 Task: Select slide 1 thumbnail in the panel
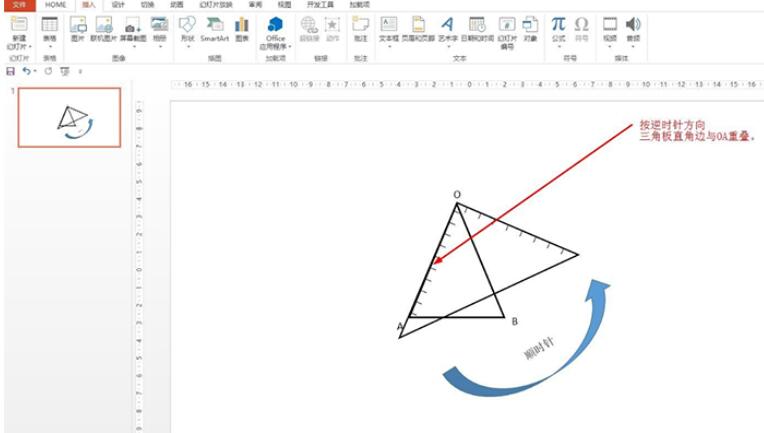[x=69, y=117]
